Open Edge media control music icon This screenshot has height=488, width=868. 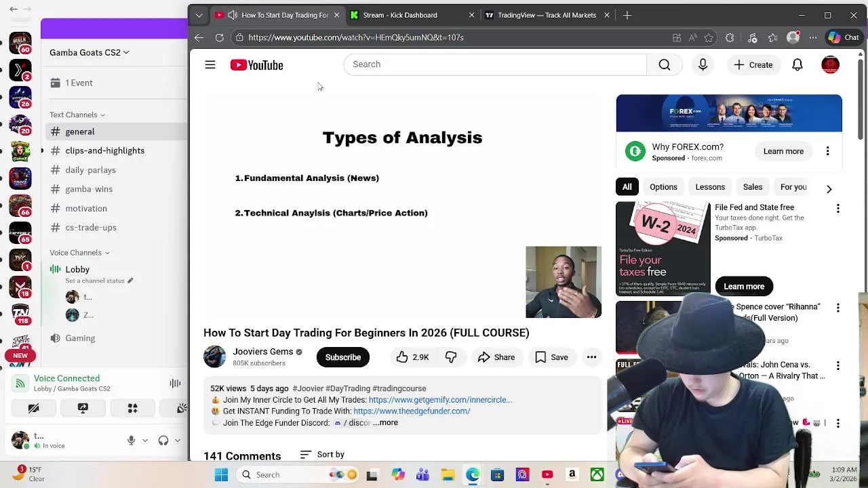click(x=752, y=38)
